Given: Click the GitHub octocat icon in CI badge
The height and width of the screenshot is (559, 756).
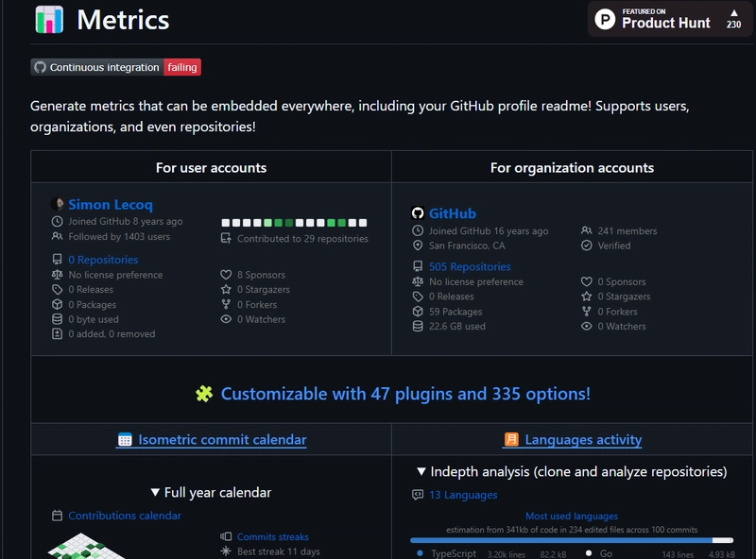Looking at the screenshot, I should pos(40,67).
